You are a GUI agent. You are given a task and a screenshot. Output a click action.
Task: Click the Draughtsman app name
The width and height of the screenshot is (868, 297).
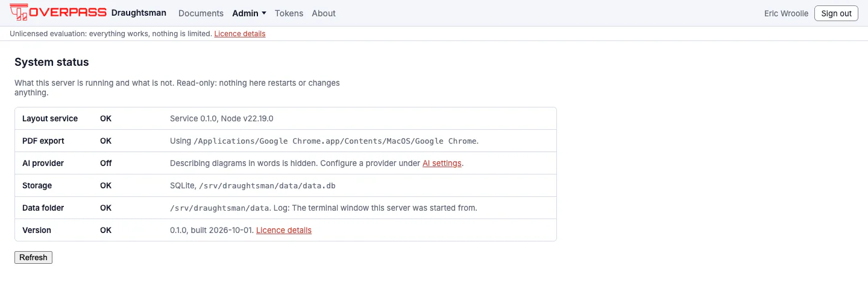click(x=139, y=13)
